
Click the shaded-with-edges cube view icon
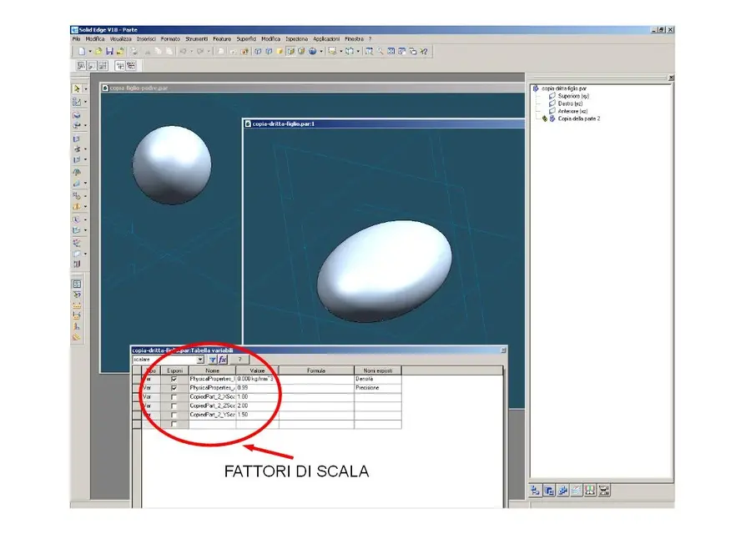pos(290,51)
